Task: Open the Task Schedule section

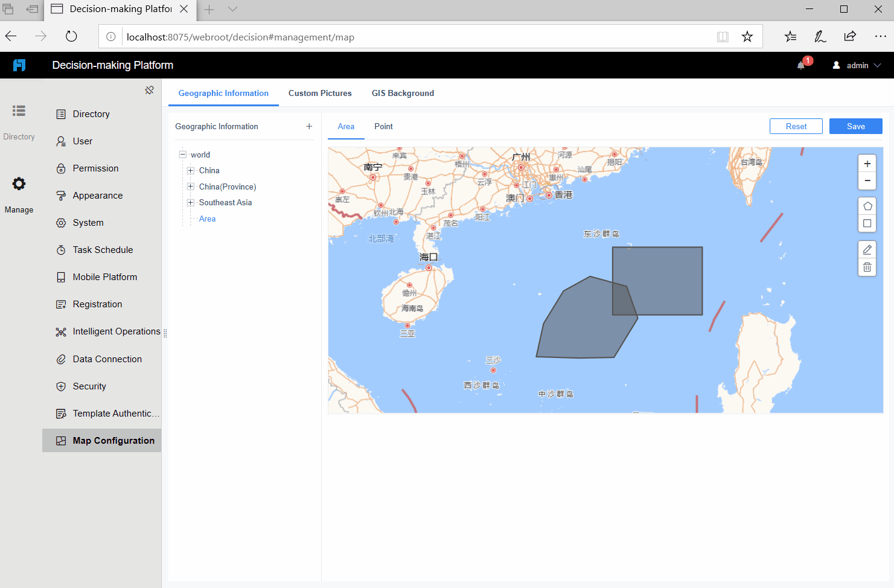Action: [103, 249]
